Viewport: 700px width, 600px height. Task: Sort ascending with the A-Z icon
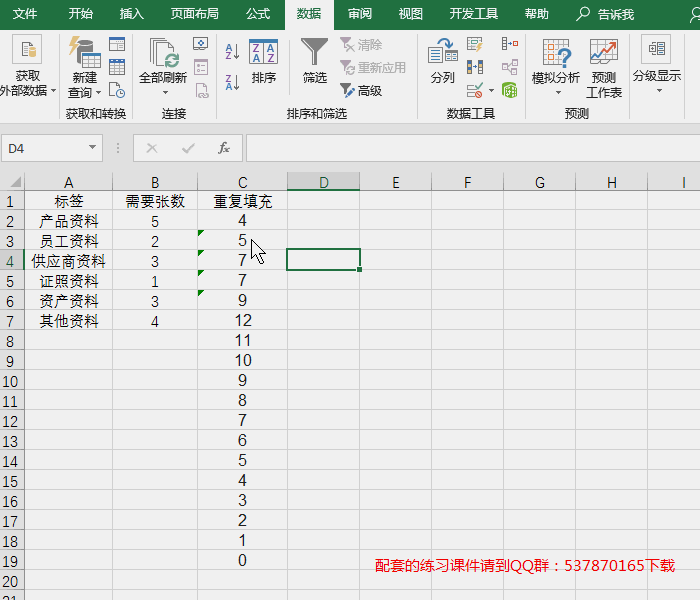point(232,52)
